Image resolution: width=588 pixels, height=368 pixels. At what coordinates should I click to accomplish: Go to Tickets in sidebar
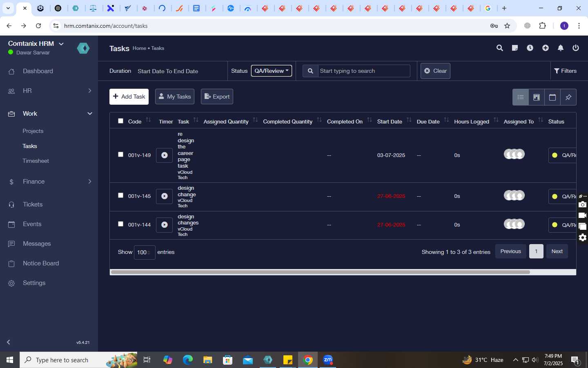33,204
